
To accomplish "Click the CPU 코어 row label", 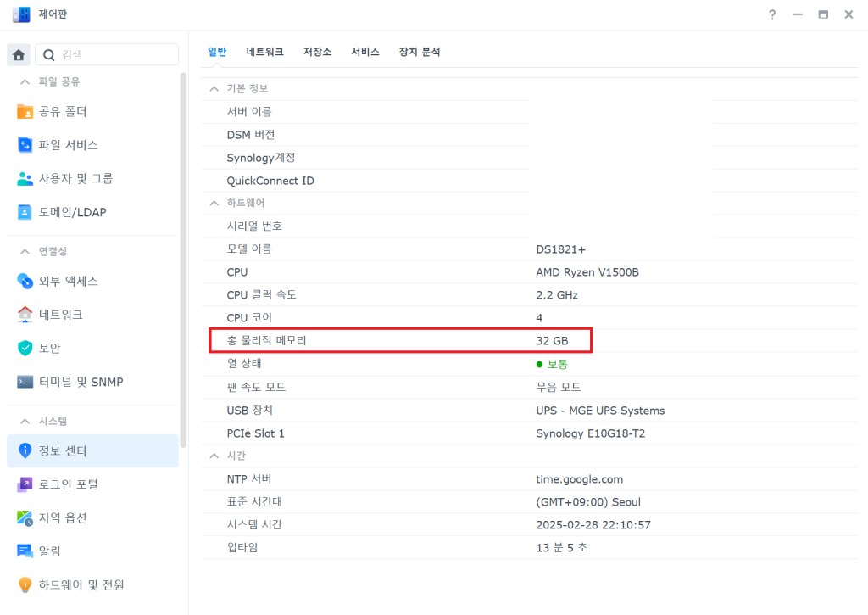I will (x=249, y=318).
